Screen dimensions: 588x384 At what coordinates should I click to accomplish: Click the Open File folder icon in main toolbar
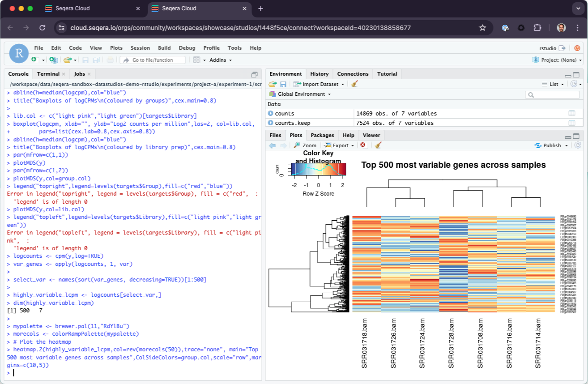pos(67,60)
